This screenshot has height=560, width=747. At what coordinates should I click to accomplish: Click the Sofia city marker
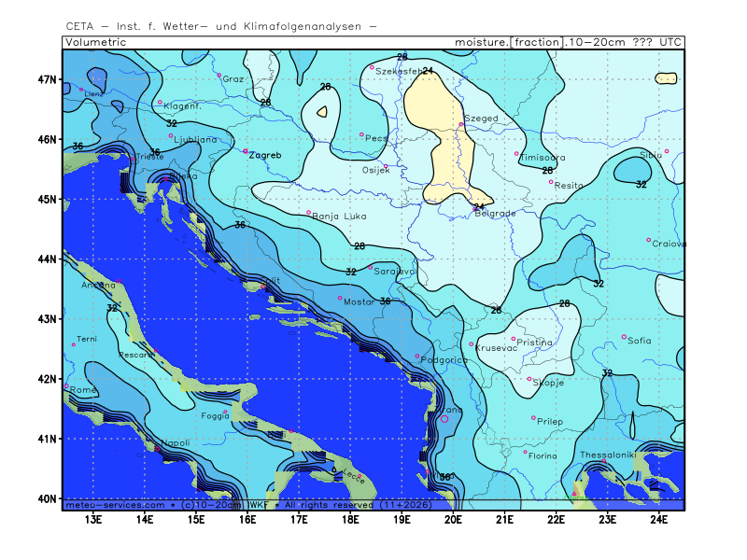tap(624, 337)
